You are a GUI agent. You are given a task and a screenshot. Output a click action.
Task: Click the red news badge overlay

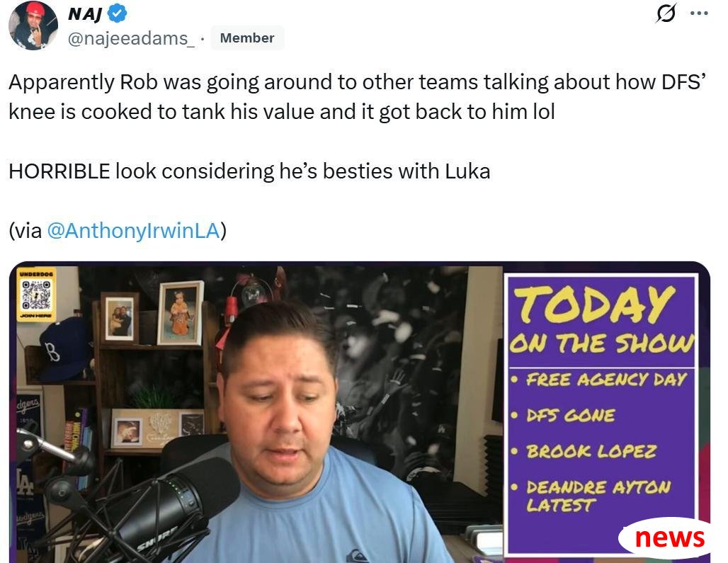[x=666, y=538]
